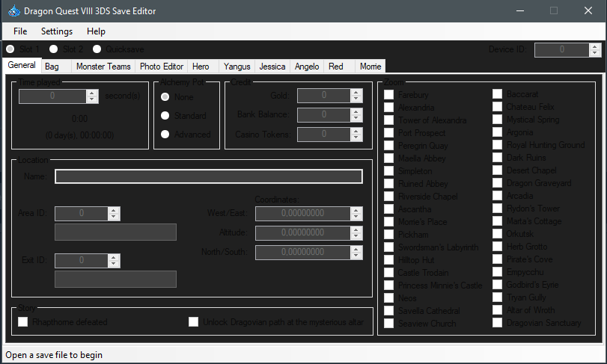This screenshot has height=364, width=607.
Task: Check the Farebury zoom checkbox
Action: tap(388, 95)
